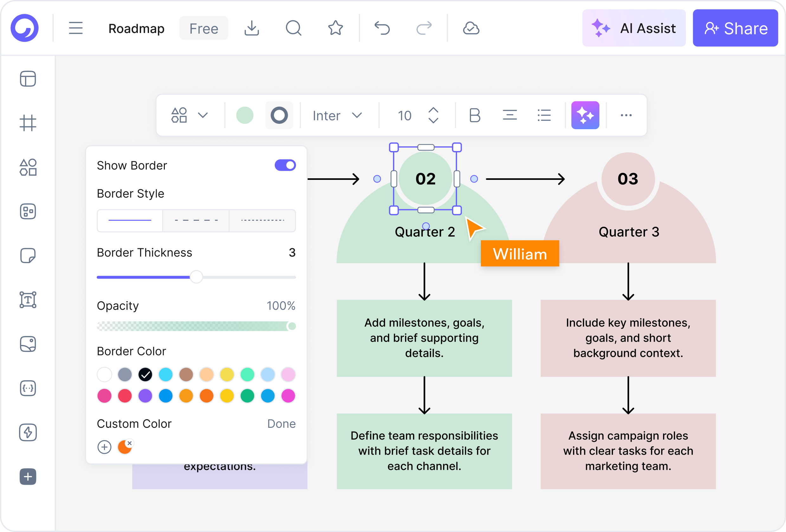Image resolution: width=786 pixels, height=532 pixels.
Task: Open the templates layout sidebar icon
Action: [28, 79]
